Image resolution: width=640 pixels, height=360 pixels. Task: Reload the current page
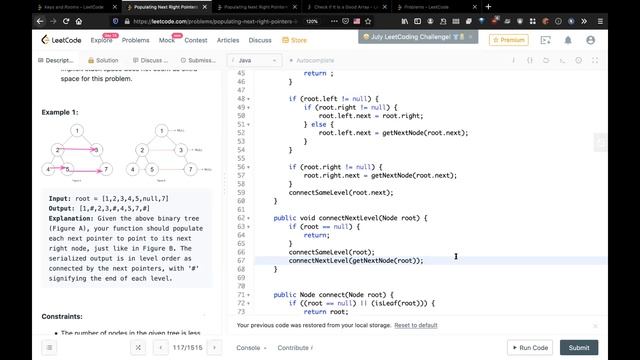66,21
